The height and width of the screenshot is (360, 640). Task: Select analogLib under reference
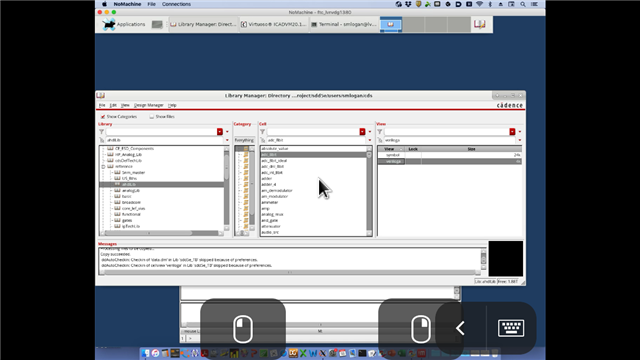(x=131, y=191)
